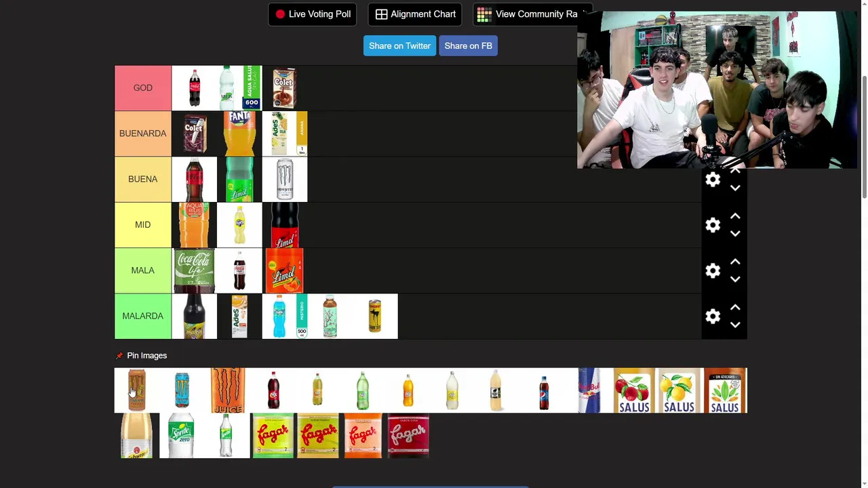Open the Alignment Chart view
This screenshot has width=868, height=488.
[416, 14]
